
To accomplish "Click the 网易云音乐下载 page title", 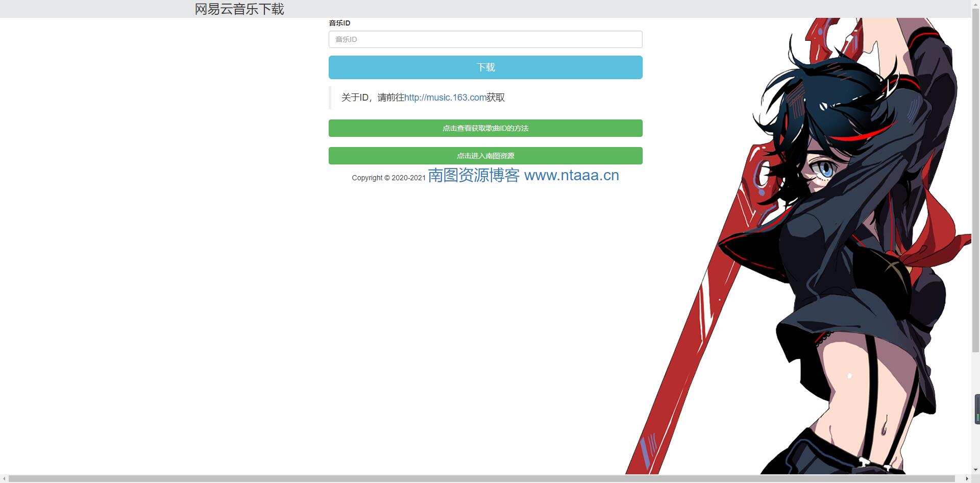I will (239, 9).
